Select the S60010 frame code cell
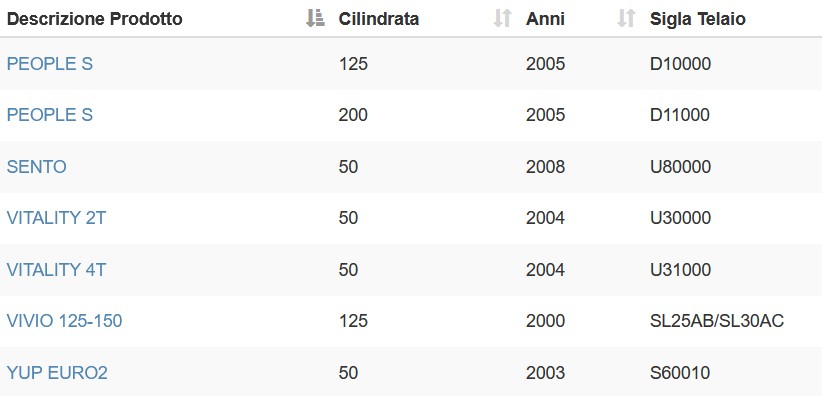 click(x=680, y=373)
